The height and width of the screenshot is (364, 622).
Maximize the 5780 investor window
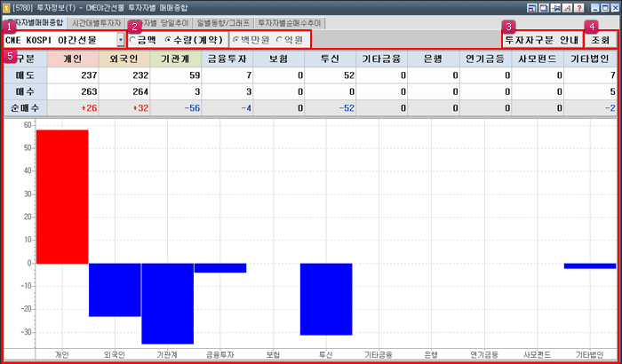[605, 7]
